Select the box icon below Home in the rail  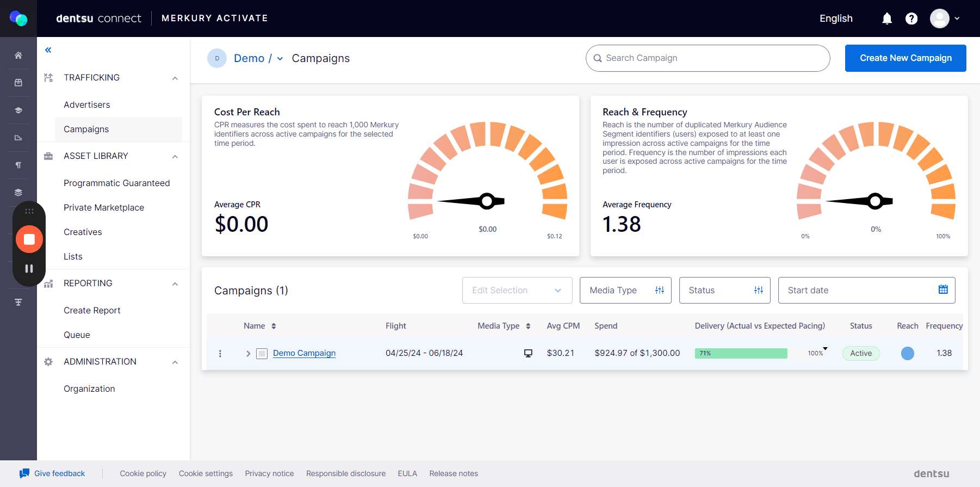[x=18, y=83]
